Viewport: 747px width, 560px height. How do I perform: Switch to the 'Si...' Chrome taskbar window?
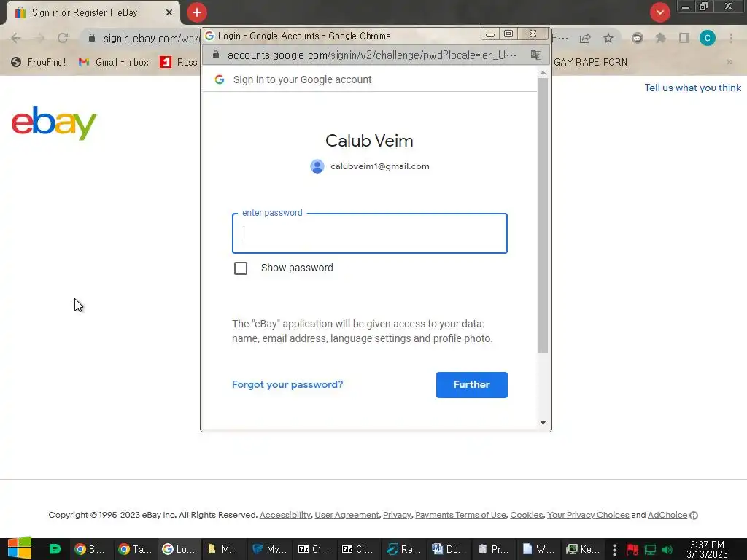click(90, 549)
